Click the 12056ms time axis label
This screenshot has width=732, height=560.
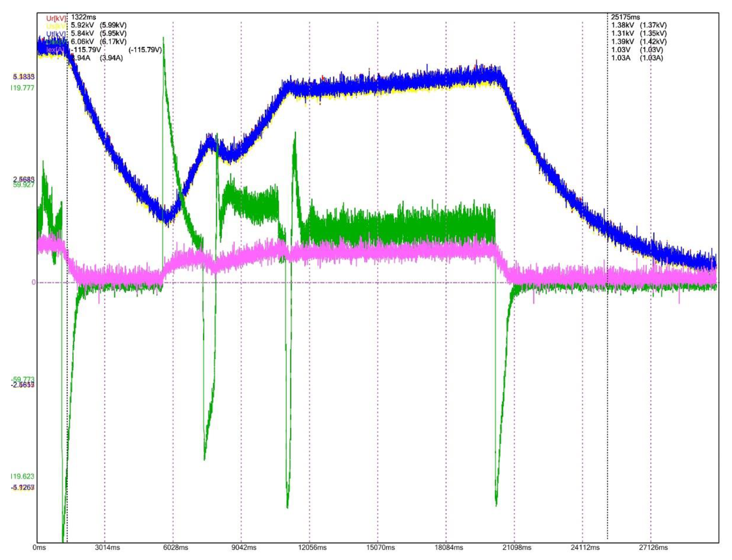[x=312, y=547]
